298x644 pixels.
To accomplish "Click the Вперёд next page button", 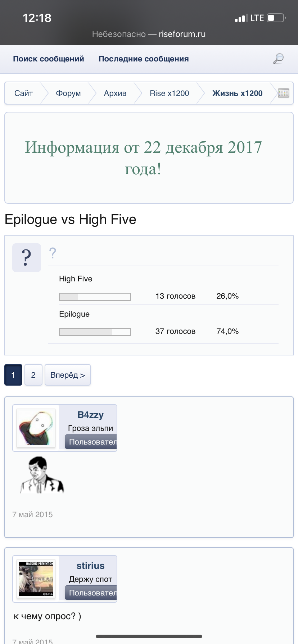I will click(x=68, y=375).
